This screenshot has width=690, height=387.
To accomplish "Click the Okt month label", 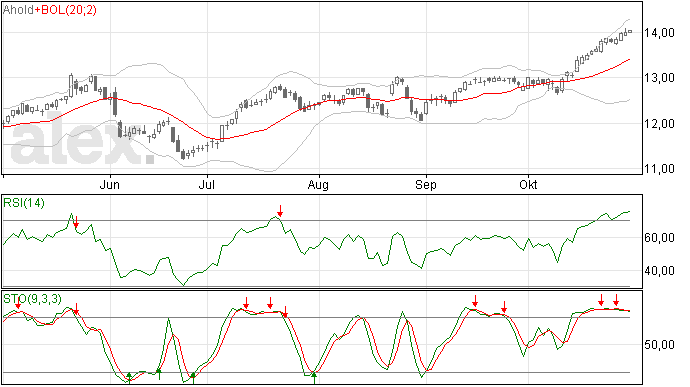I will 528,184.
